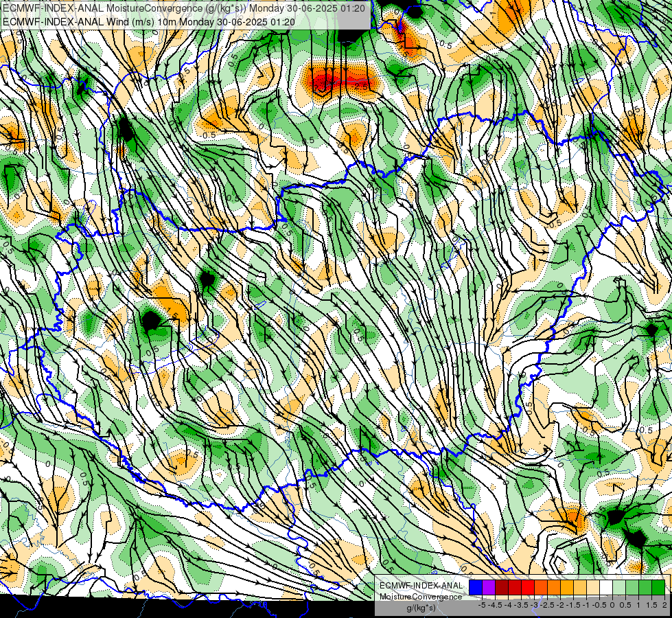672x618 pixels.
Task: Click the -0.5 tick label on the colorbar
Action: coord(599,605)
